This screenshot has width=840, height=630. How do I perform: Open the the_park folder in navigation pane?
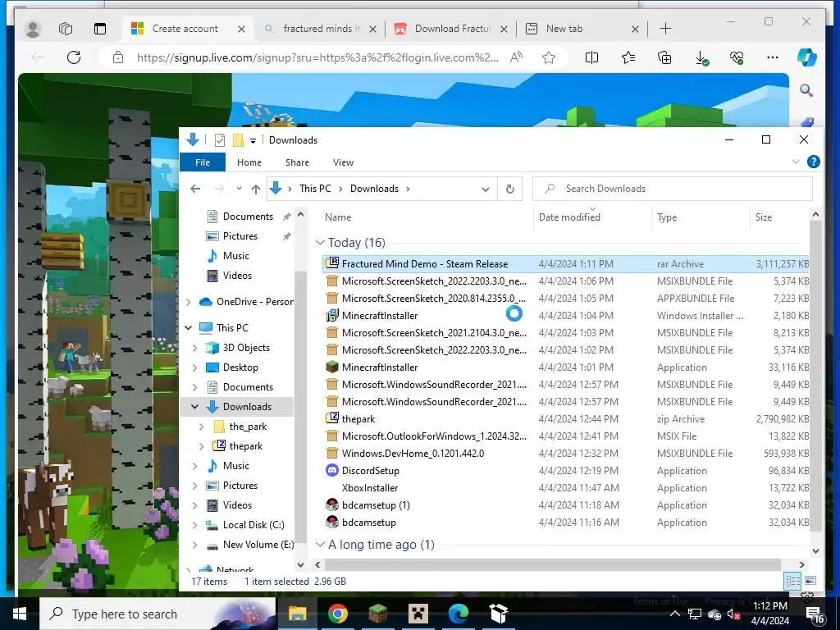[248, 427]
